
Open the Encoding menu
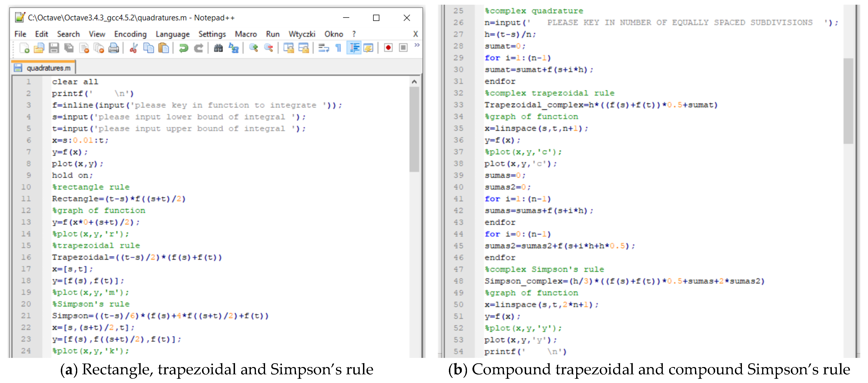pyautogui.click(x=130, y=34)
